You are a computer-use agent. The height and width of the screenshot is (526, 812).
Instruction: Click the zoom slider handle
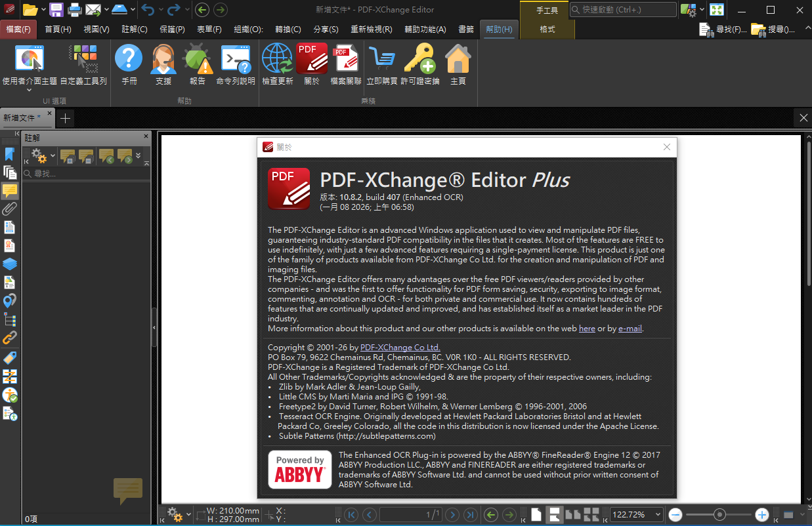[x=720, y=515]
